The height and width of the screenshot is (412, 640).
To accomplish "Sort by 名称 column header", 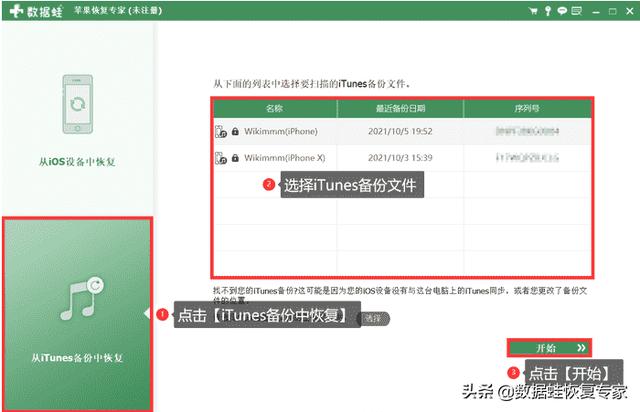I will 275,107.
